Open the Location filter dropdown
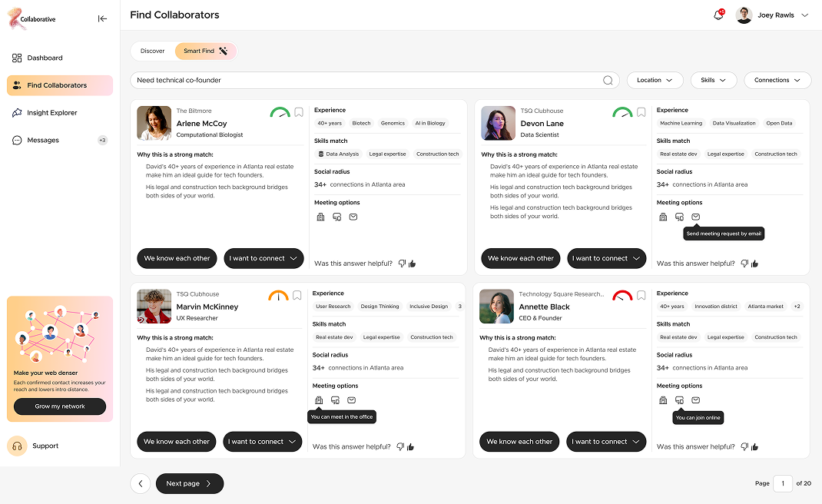This screenshot has height=504, width=822. coord(655,80)
